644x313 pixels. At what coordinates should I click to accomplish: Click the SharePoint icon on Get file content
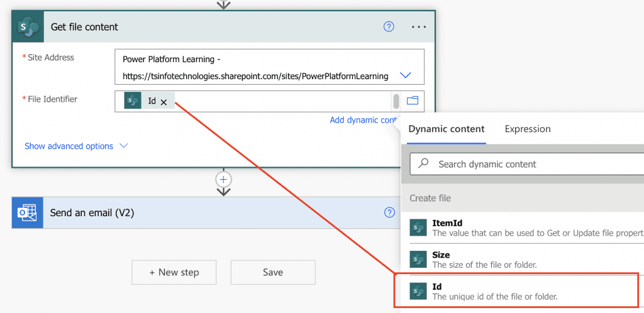28,27
